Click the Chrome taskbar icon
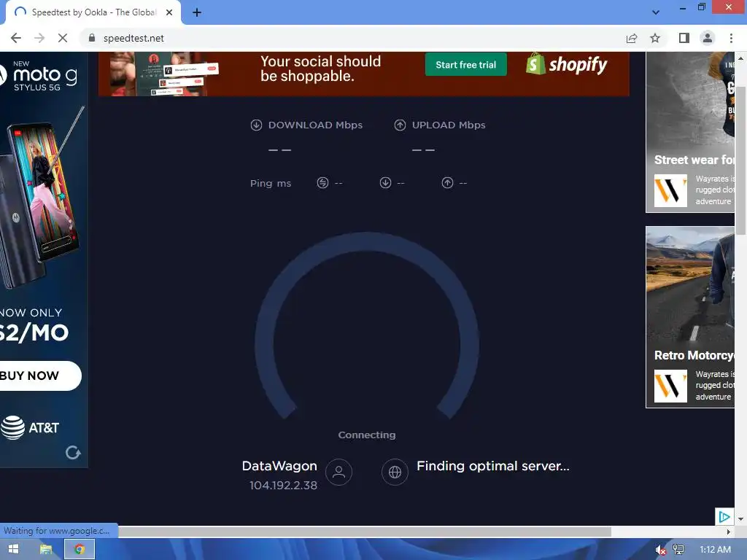Image resolution: width=747 pixels, height=560 pixels. click(x=79, y=549)
